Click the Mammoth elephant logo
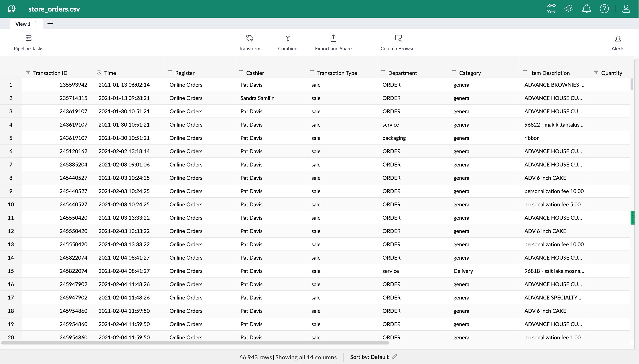639x364 pixels. [x=12, y=8]
